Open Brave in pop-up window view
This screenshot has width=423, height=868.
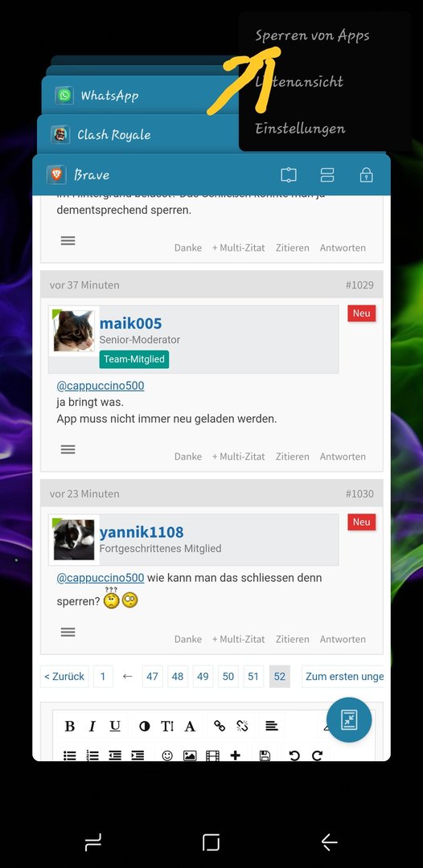click(x=289, y=175)
